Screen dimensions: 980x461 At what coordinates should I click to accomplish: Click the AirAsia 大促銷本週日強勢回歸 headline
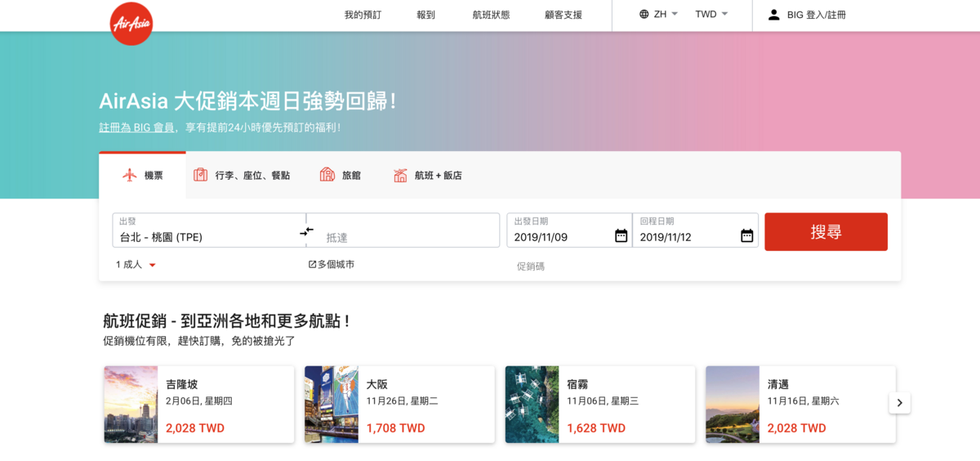pos(247,101)
